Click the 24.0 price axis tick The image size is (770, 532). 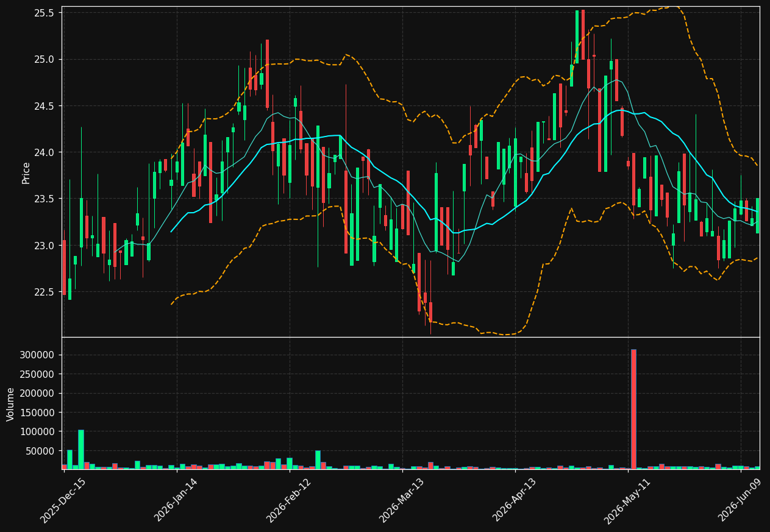45,152
